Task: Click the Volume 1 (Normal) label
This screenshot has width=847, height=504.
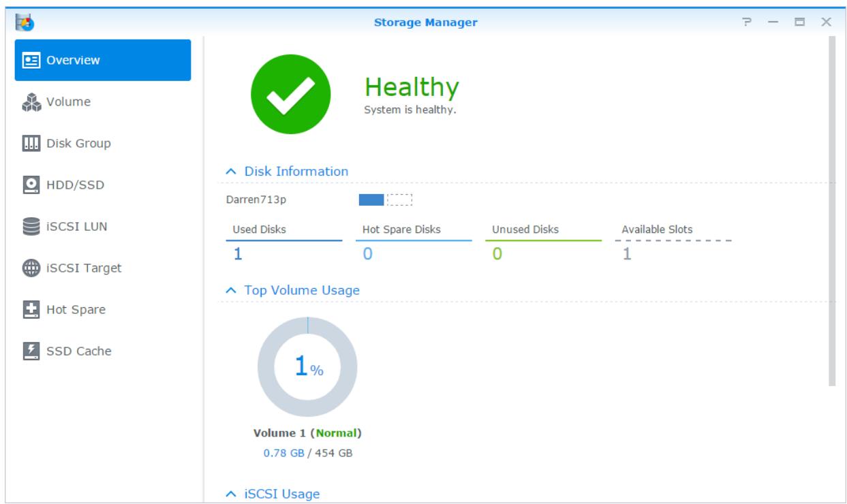Action: [307, 433]
